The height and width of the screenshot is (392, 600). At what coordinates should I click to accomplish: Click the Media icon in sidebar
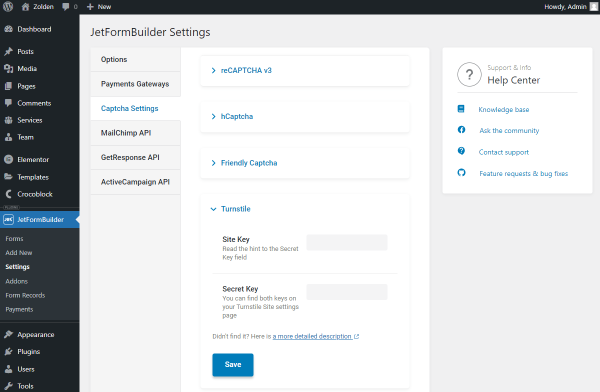tap(8, 69)
